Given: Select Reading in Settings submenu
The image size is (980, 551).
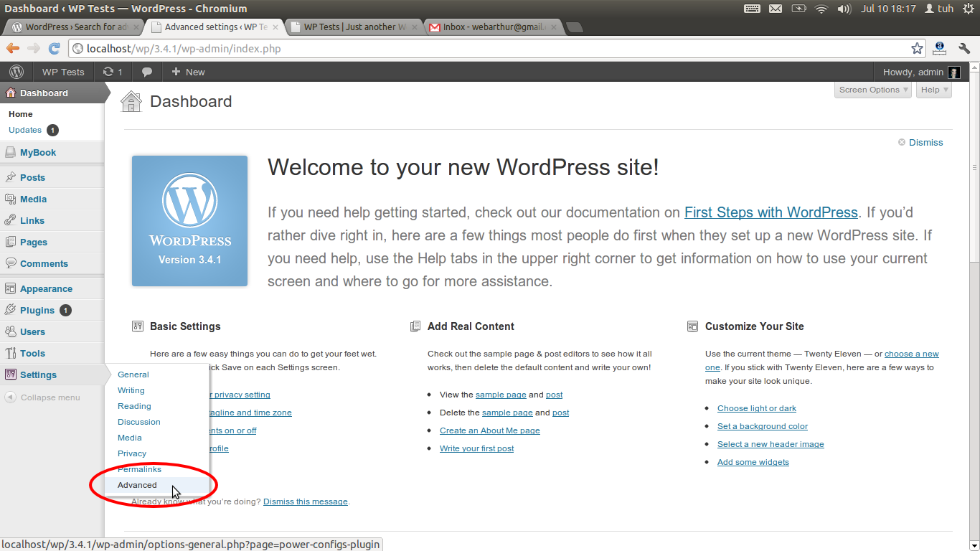Looking at the screenshot, I should click(134, 406).
